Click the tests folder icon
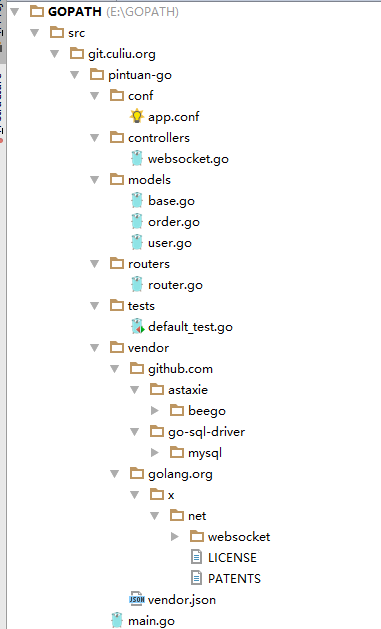The image size is (381, 629). [x=117, y=305]
